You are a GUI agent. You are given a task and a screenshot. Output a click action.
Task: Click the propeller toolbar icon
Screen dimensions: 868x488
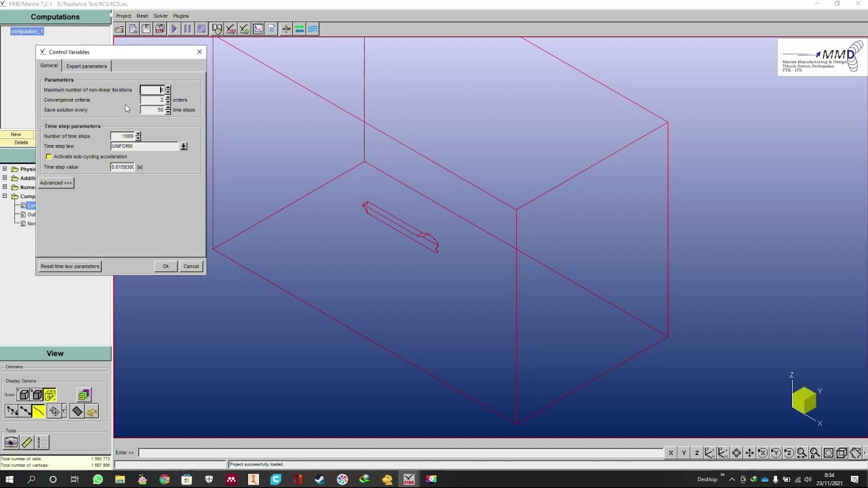286,28
